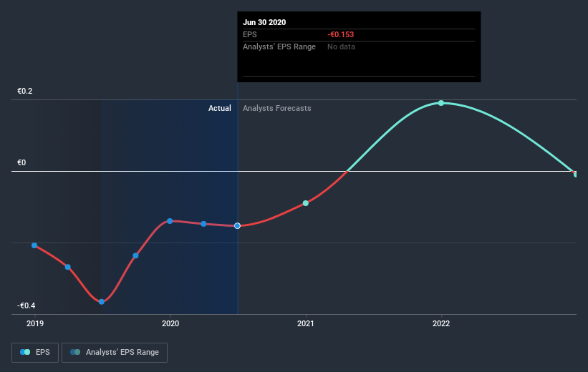Image resolution: width=588 pixels, height=372 pixels.
Task: Click the 2022 x-axis label
Action: pyautogui.click(x=441, y=323)
